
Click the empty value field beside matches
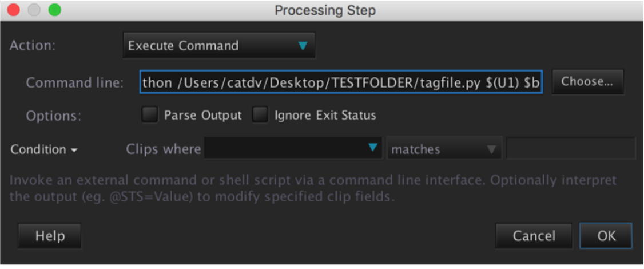(x=570, y=149)
